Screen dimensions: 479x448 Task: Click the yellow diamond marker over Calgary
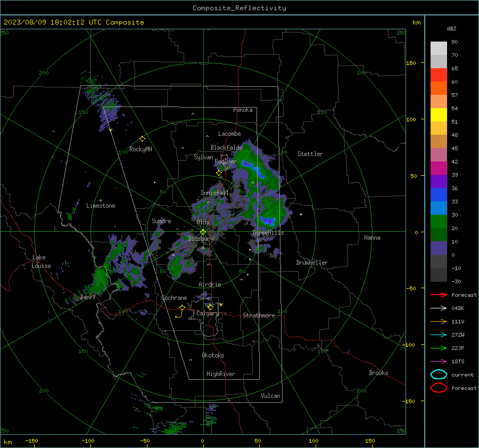coord(210,307)
